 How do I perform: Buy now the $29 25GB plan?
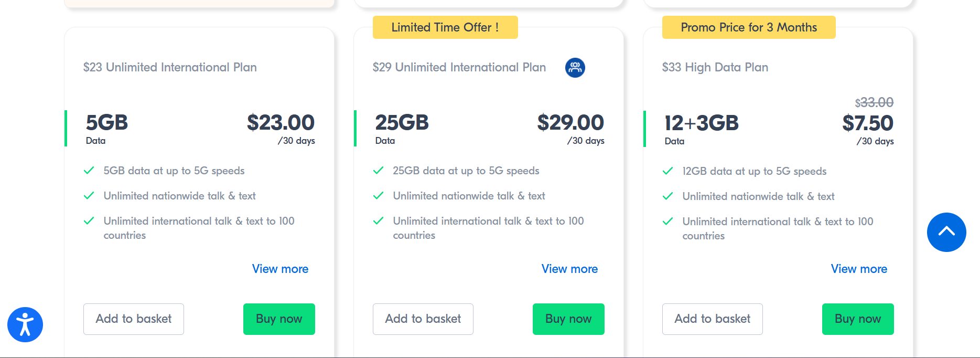click(568, 319)
